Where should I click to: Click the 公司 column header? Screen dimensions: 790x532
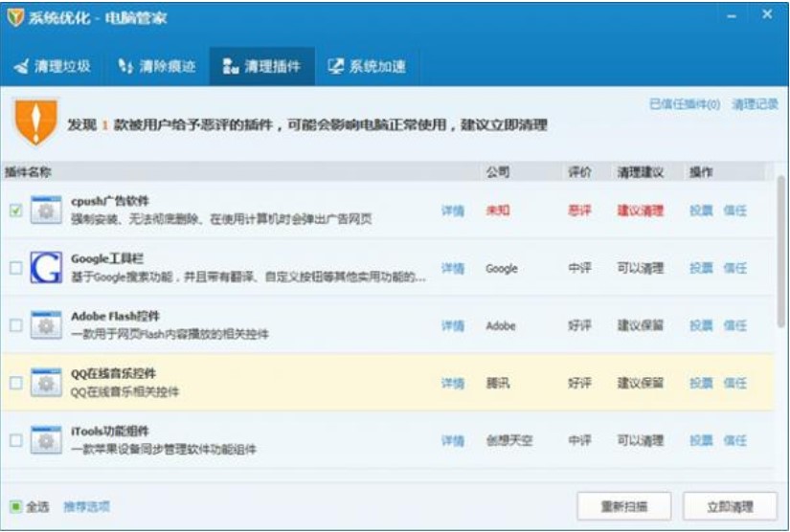[498, 172]
